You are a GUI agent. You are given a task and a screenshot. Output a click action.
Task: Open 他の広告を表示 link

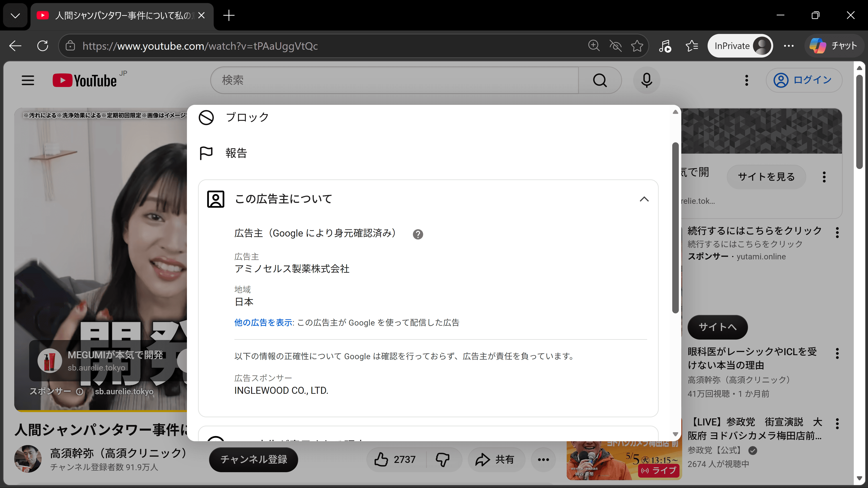263,323
